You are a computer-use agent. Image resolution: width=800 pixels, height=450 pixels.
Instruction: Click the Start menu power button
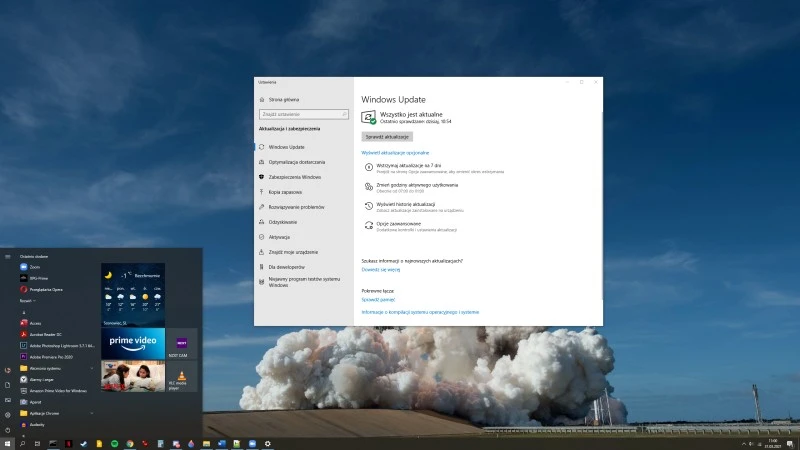[8, 430]
